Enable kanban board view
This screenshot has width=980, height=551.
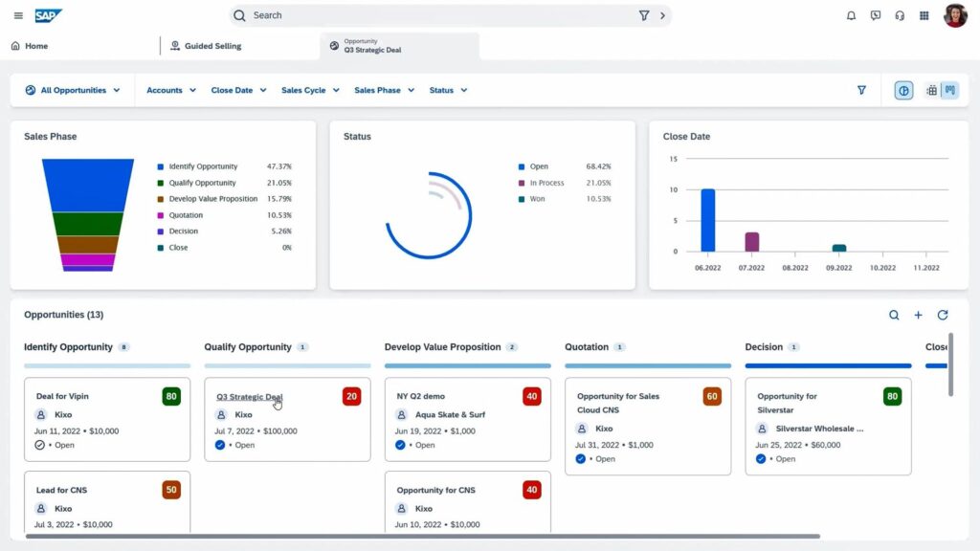949,89
